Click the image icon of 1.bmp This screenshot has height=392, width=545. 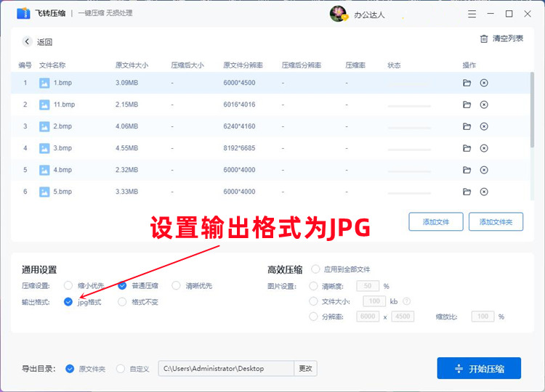click(x=44, y=83)
